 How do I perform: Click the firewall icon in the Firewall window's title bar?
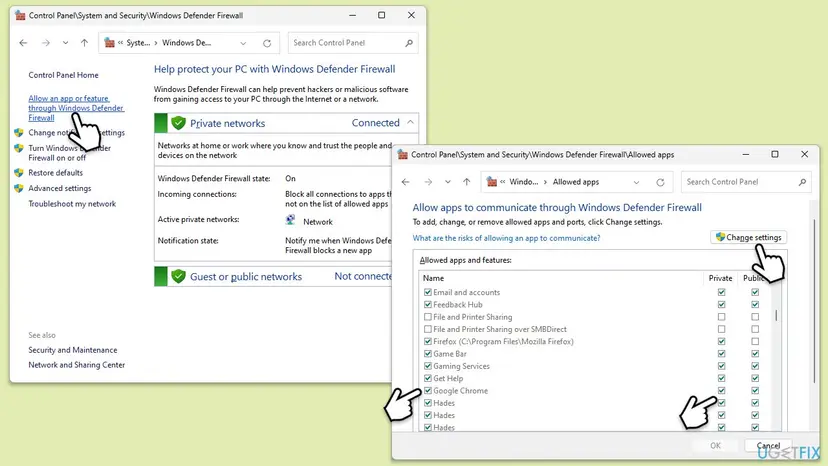(20, 15)
